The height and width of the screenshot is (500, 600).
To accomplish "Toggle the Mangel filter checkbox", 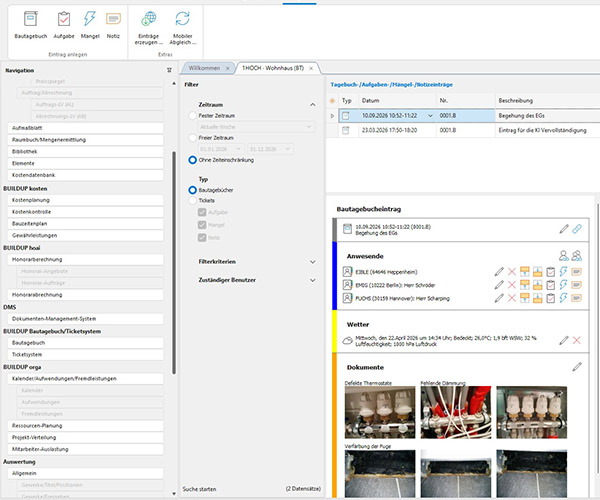I will pyautogui.click(x=202, y=225).
